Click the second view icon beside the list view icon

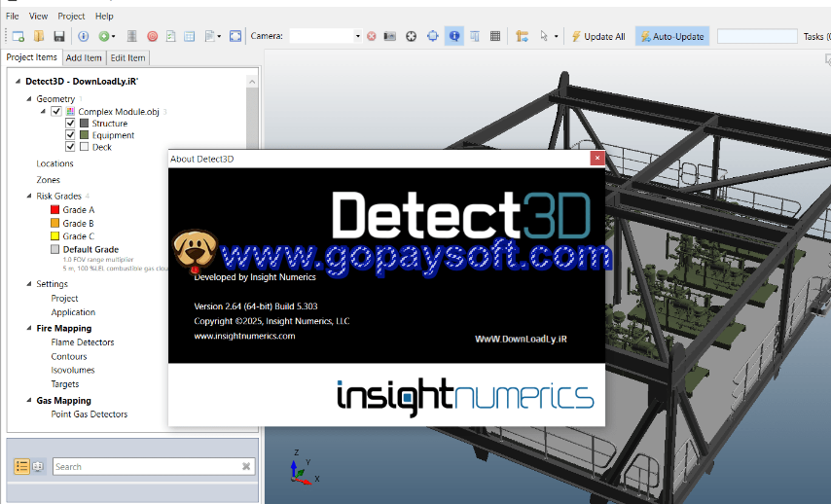(x=38, y=466)
